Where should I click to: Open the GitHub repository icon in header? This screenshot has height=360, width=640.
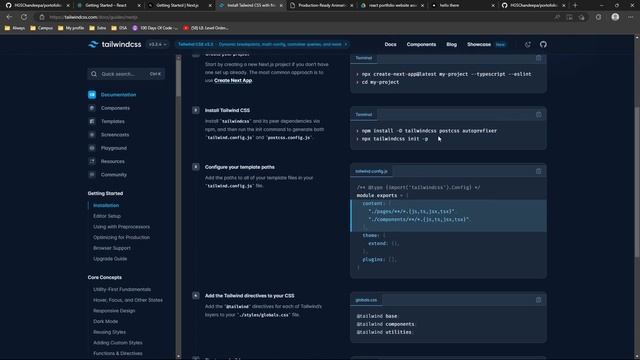click(543, 44)
